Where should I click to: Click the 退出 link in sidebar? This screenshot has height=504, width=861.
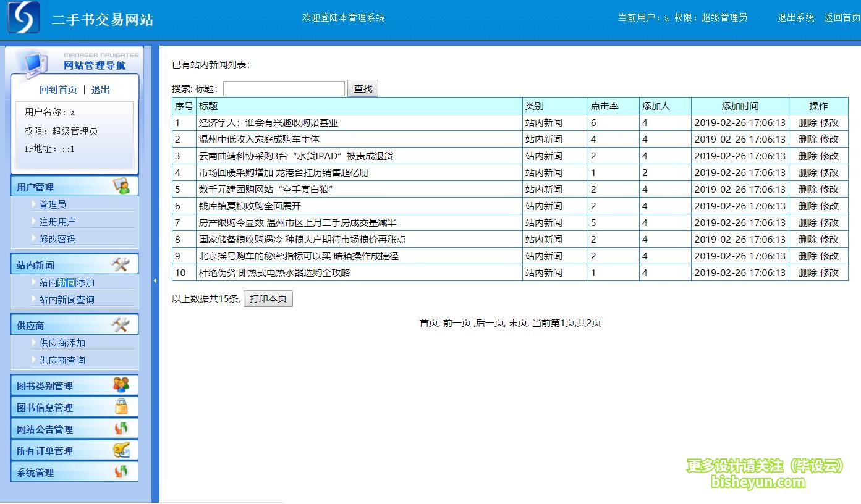[101, 90]
